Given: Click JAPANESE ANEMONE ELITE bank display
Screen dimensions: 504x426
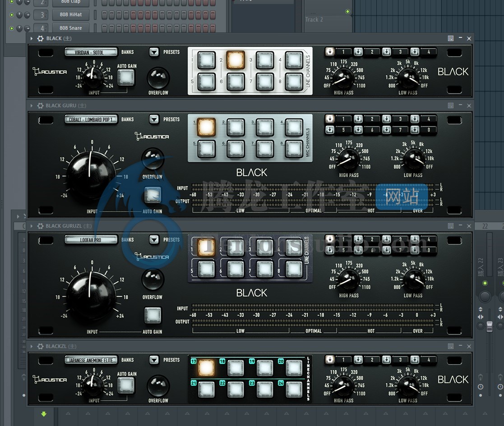Looking at the screenshot, I should tap(91, 360).
